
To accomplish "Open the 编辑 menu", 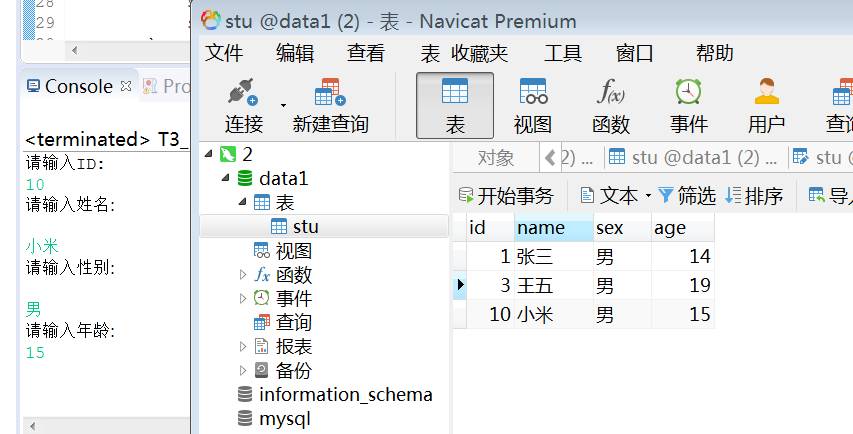I will (x=295, y=53).
